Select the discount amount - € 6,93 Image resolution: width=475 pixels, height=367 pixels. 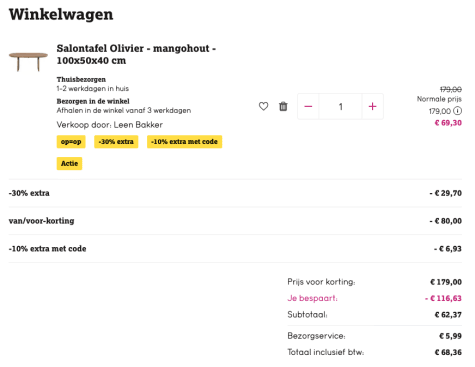tap(448, 249)
